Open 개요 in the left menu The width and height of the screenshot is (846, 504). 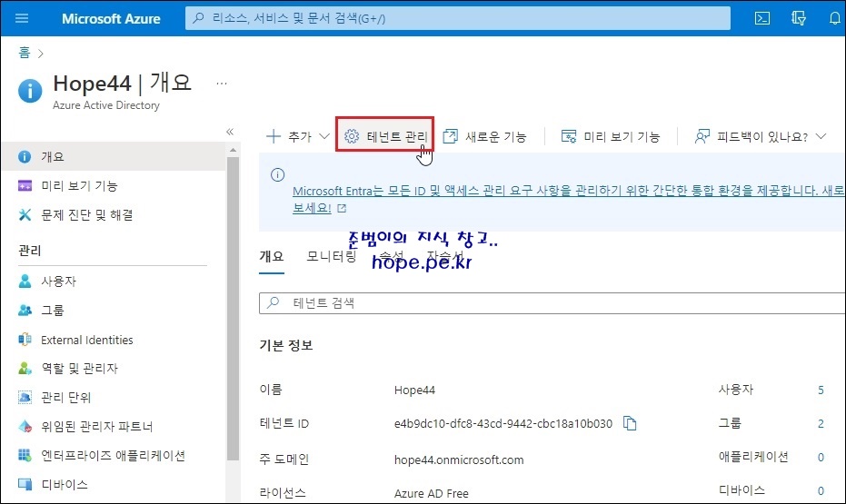[114, 157]
